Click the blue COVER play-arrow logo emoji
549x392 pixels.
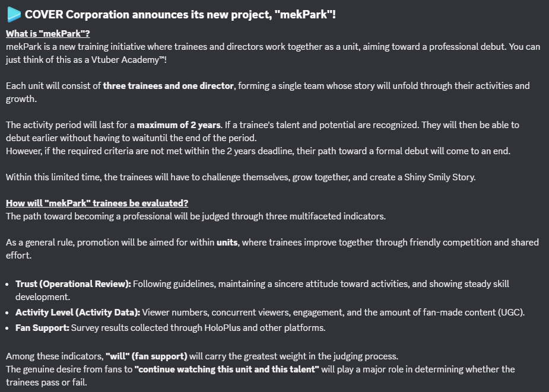click(x=14, y=14)
